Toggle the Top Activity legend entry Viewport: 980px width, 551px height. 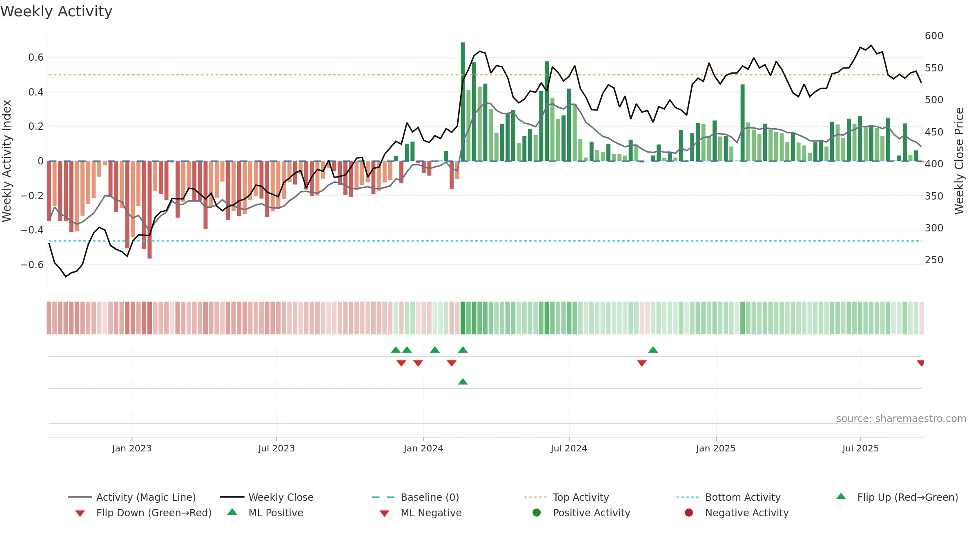[x=566, y=497]
